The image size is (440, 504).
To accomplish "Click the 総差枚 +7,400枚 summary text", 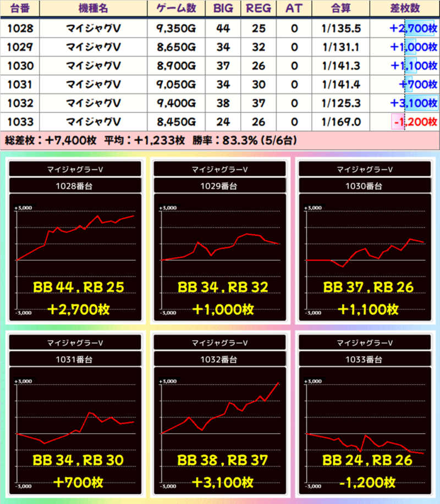I will (51, 140).
